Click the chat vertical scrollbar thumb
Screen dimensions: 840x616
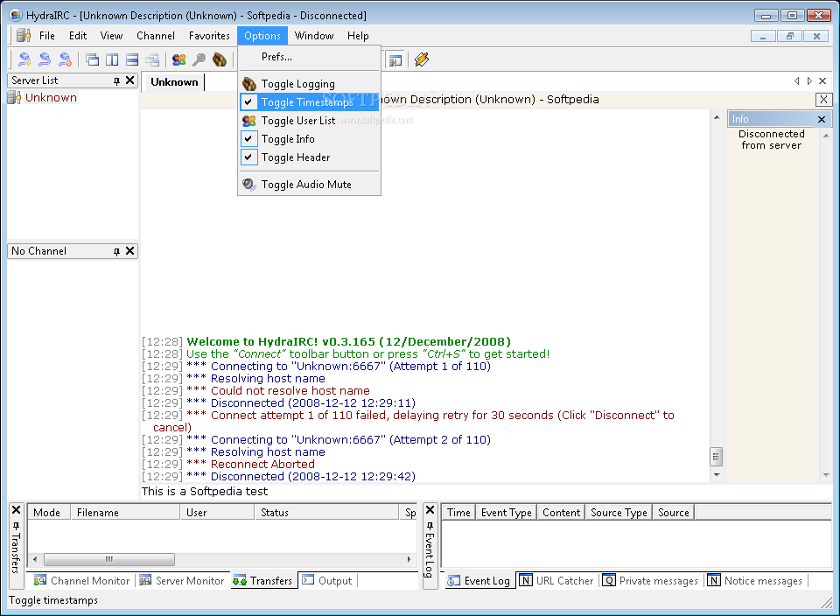717,457
